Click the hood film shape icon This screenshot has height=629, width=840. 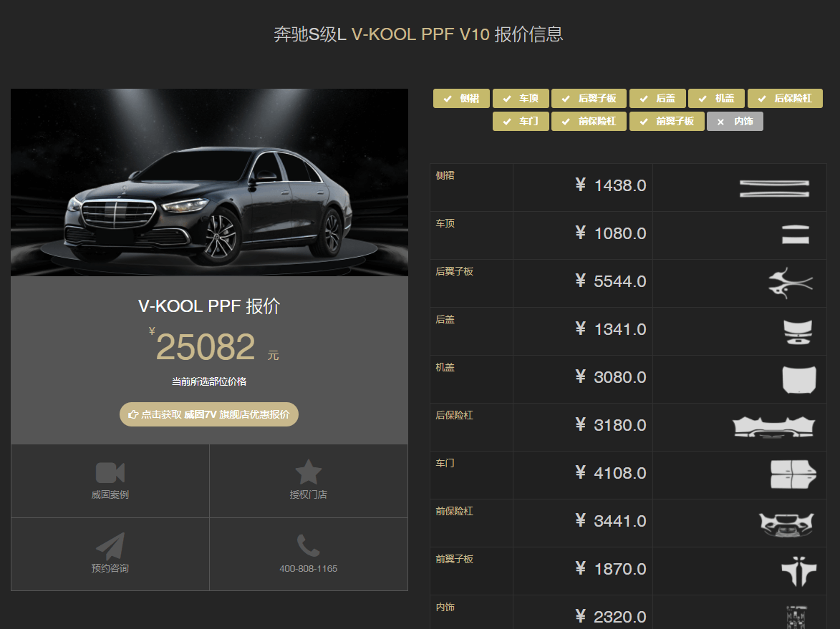[798, 379]
